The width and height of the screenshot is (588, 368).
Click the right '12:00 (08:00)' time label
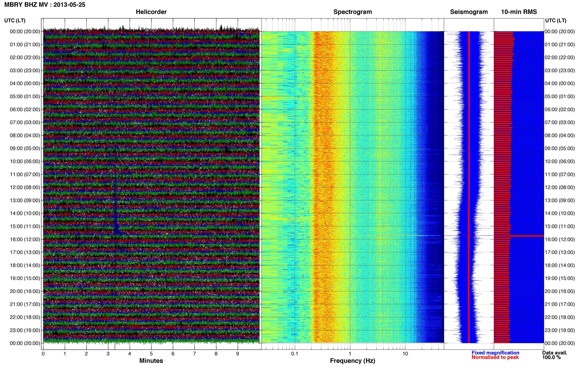point(560,187)
